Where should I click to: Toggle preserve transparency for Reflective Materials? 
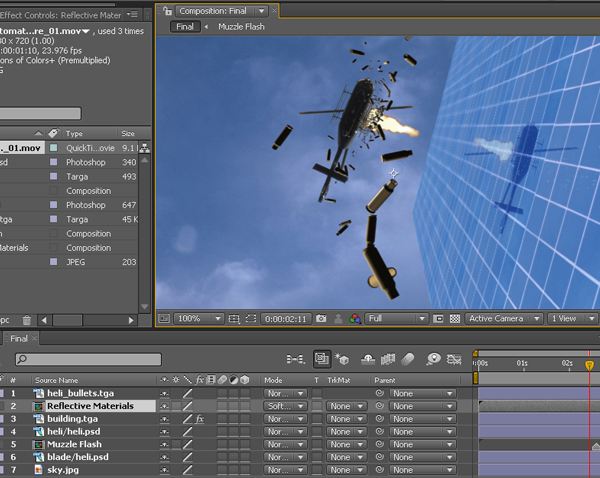pos(317,406)
